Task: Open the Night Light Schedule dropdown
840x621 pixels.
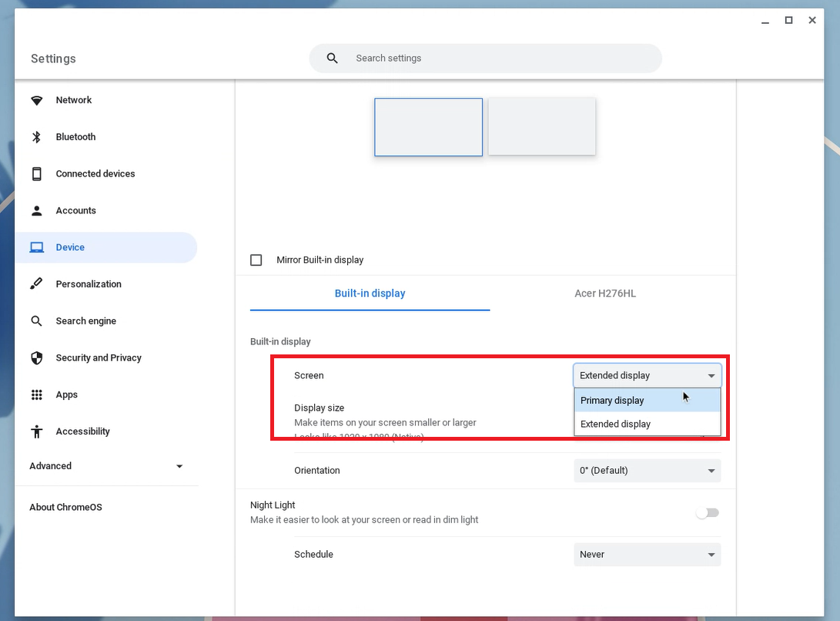Action: [647, 555]
